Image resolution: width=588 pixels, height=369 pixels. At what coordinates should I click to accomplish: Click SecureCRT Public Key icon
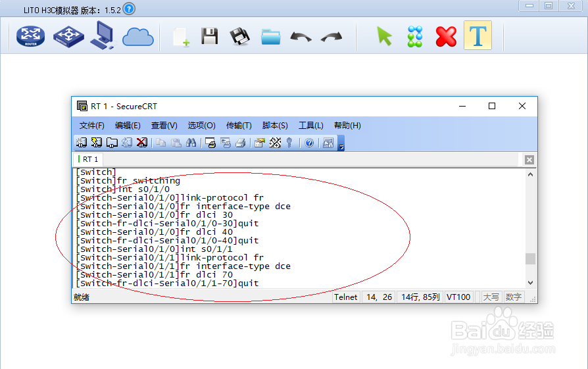pyautogui.click(x=289, y=143)
